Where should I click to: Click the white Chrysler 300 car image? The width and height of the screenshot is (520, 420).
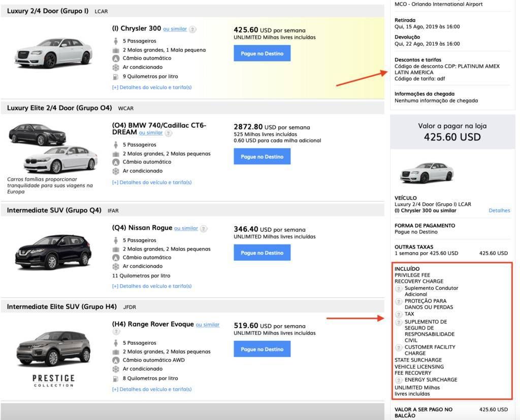[54, 53]
